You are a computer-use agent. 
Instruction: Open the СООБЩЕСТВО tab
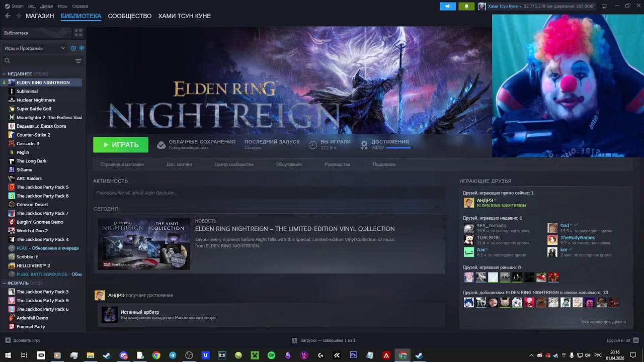[x=129, y=16]
